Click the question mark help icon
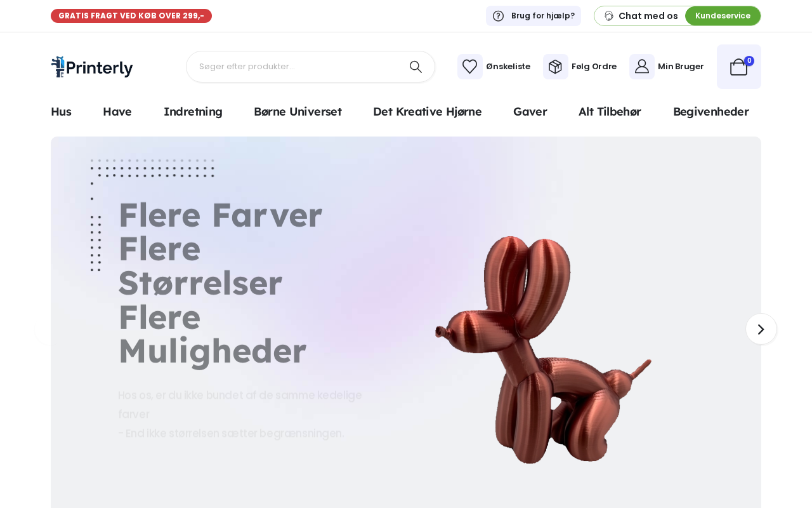Viewport: 812px width, 508px height. click(x=498, y=16)
